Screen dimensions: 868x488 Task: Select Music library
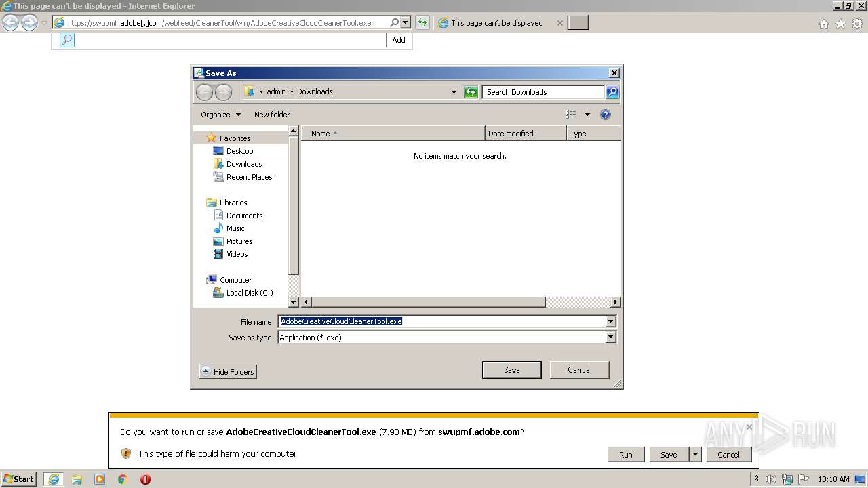(x=235, y=228)
